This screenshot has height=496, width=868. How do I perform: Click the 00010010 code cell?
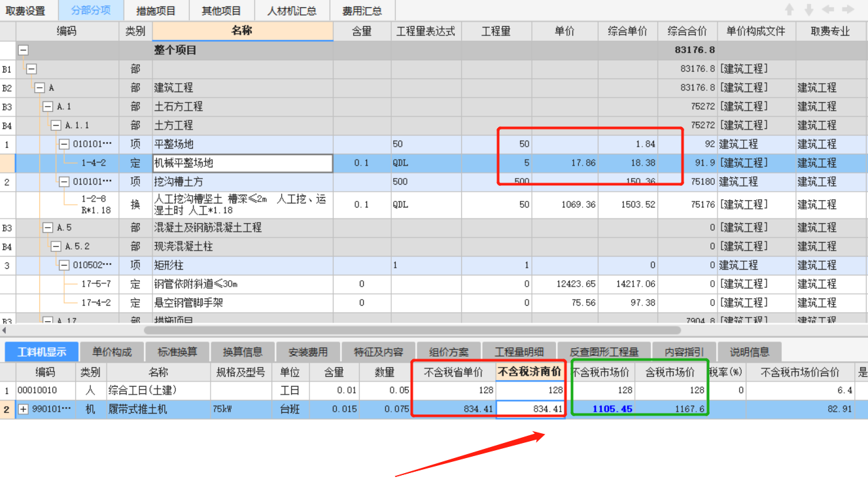[x=45, y=391]
